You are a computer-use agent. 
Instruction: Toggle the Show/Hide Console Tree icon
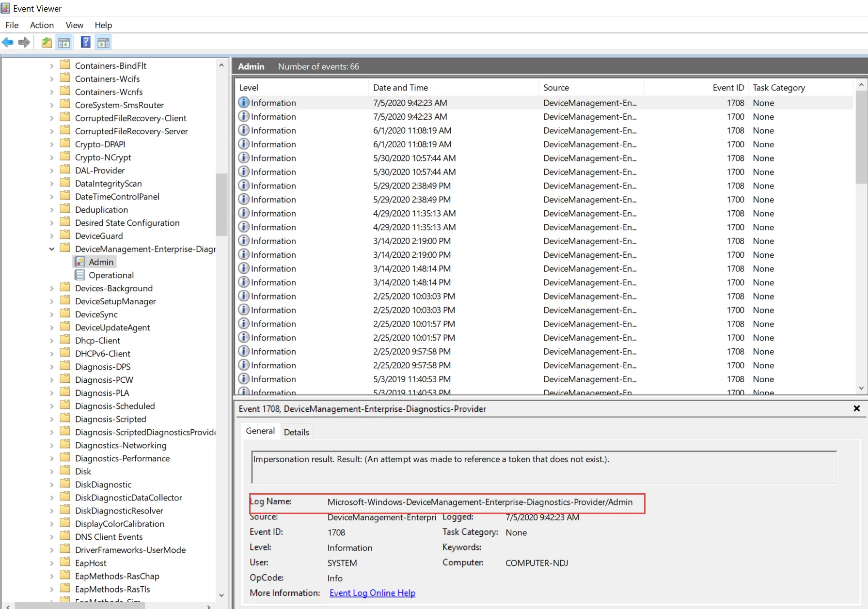(64, 43)
